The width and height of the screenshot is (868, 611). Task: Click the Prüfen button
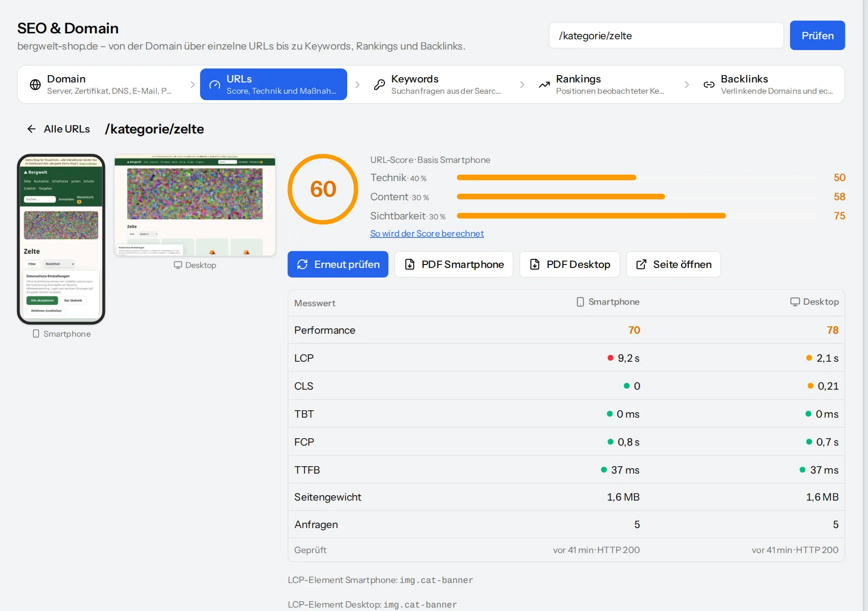tap(817, 35)
